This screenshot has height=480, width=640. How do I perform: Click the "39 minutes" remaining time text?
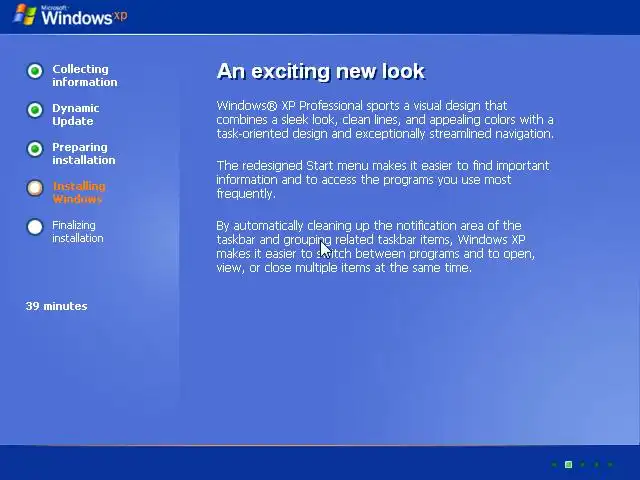point(56,306)
